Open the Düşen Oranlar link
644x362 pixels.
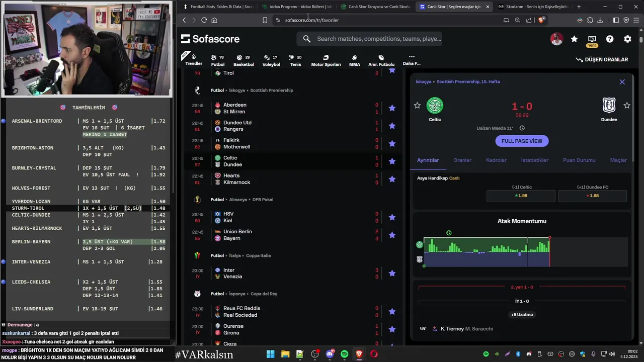tap(602, 59)
